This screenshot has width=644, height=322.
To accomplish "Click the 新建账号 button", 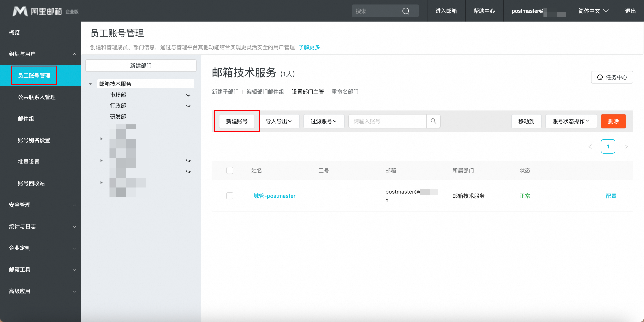I will 237,121.
